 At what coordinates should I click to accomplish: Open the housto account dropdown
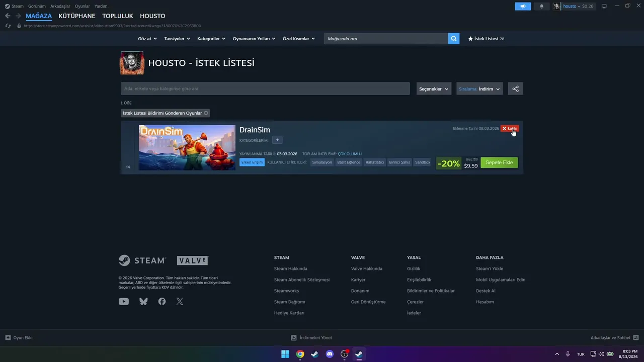[573, 6]
